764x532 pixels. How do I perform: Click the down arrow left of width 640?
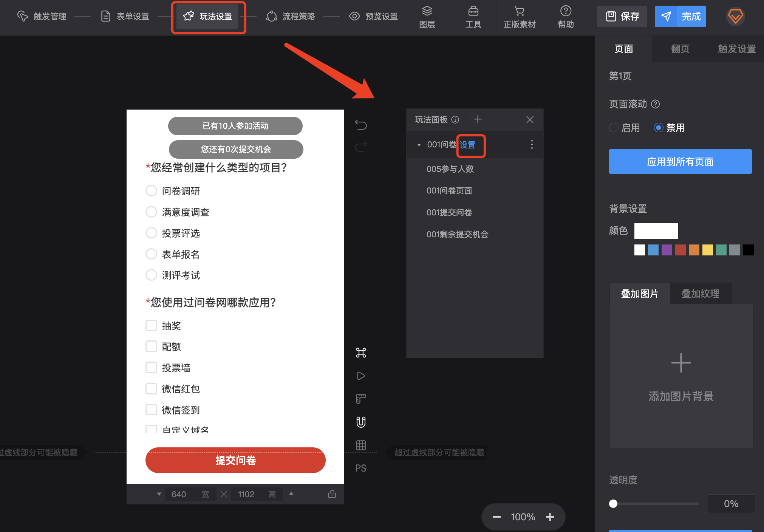[x=159, y=494]
